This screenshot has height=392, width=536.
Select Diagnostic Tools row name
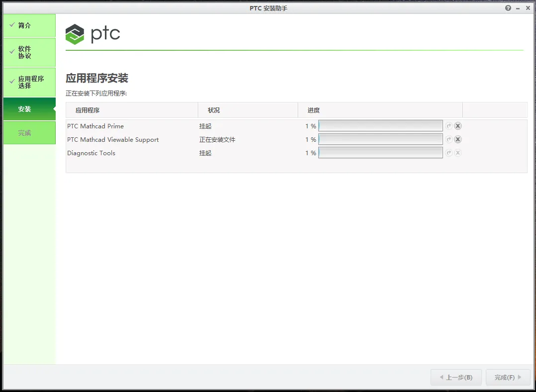pyautogui.click(x=91, y=153)
